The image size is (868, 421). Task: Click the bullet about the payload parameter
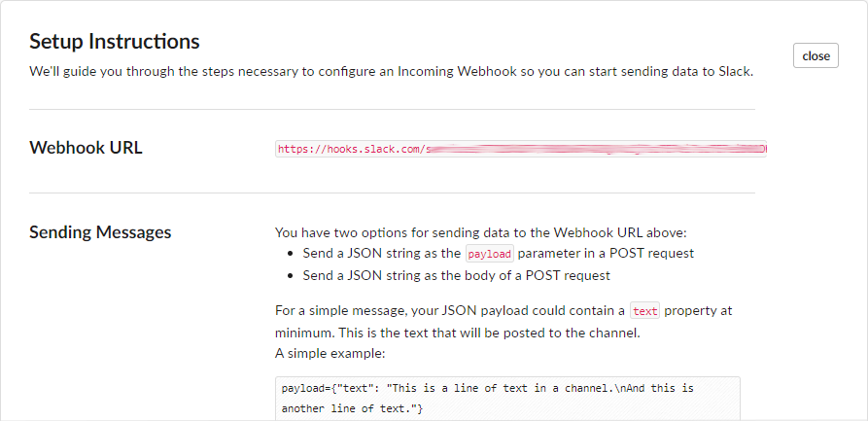pos(498,254)
